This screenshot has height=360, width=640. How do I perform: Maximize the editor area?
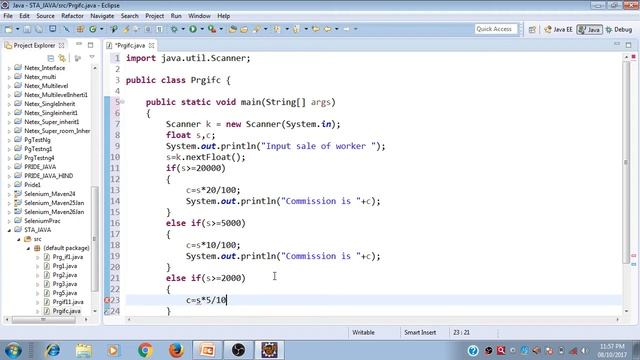point(629,45)
